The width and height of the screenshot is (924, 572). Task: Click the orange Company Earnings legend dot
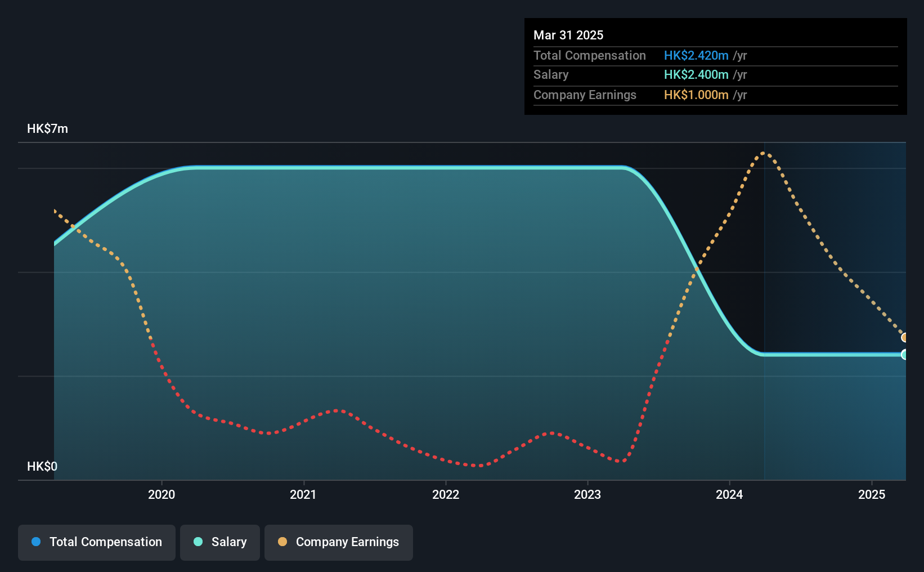pos(282,542)
